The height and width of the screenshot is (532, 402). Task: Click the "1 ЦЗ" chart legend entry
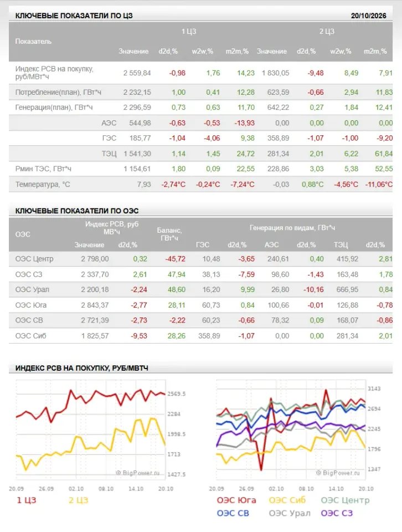(27, 500)
